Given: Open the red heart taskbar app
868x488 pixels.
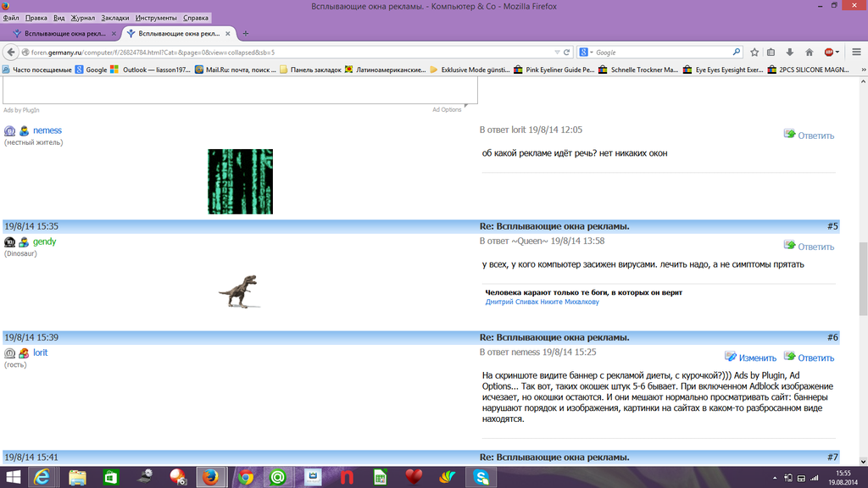Looking at the screenshot, I should coord(414,477).
